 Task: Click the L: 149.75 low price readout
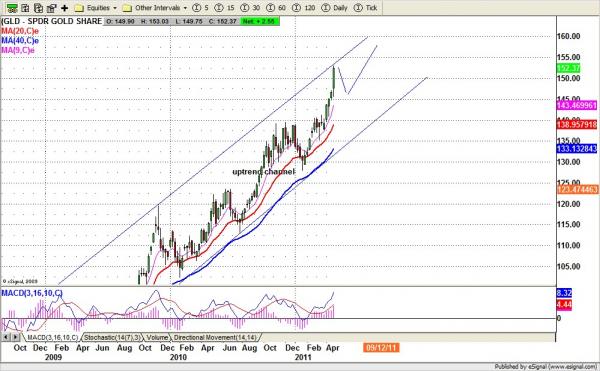click(189, 21)
